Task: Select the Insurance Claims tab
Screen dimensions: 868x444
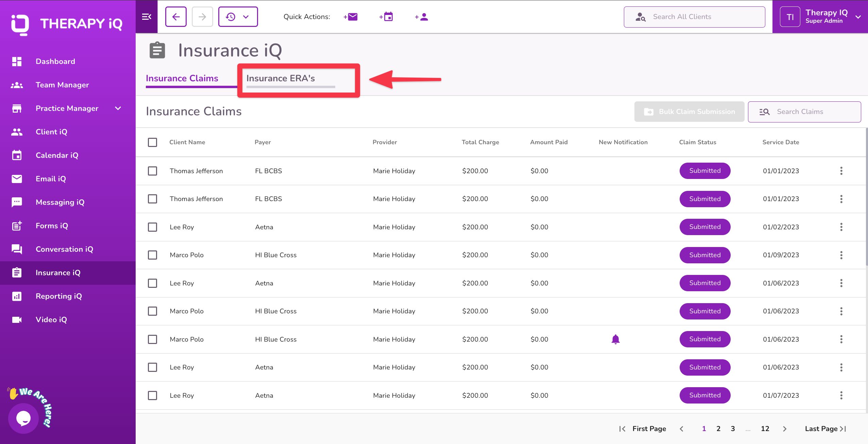Action: pos(182,78)
